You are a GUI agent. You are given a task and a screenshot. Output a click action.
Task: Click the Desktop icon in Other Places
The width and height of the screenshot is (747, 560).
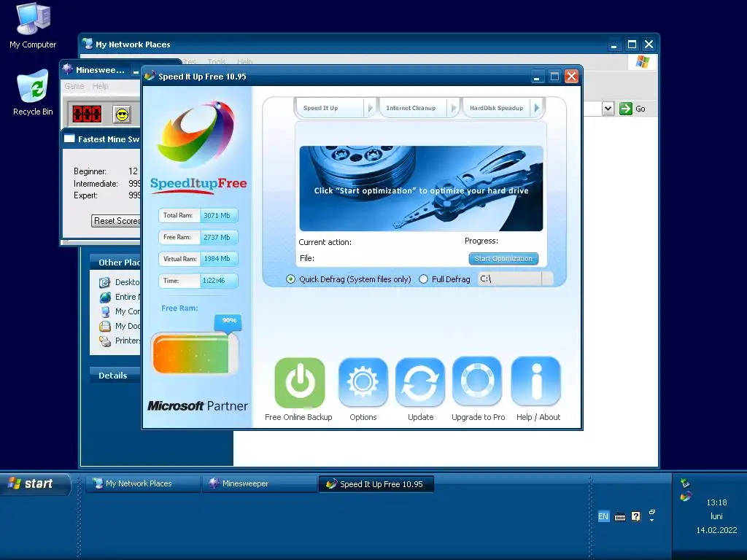point(105,282)
